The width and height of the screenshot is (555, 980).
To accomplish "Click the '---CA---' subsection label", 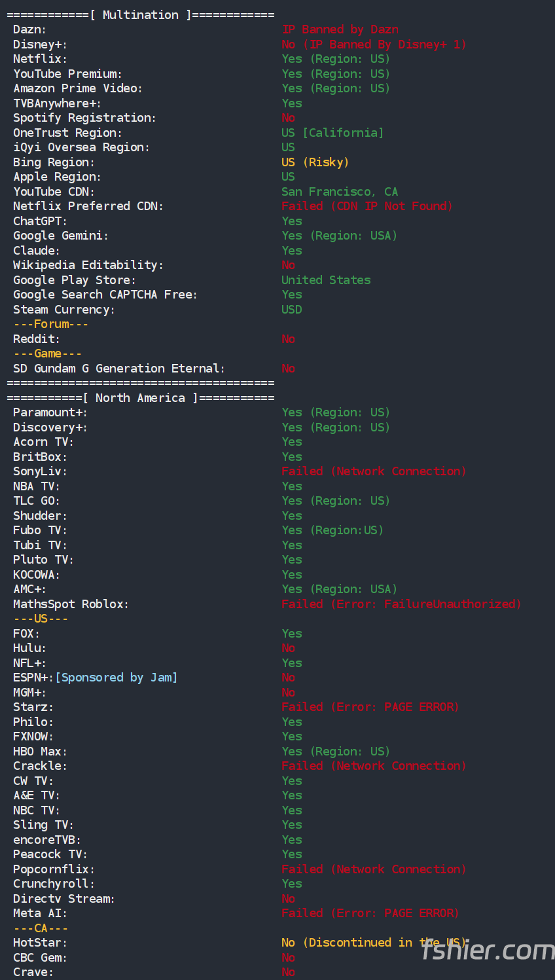I will click(41, 928).
